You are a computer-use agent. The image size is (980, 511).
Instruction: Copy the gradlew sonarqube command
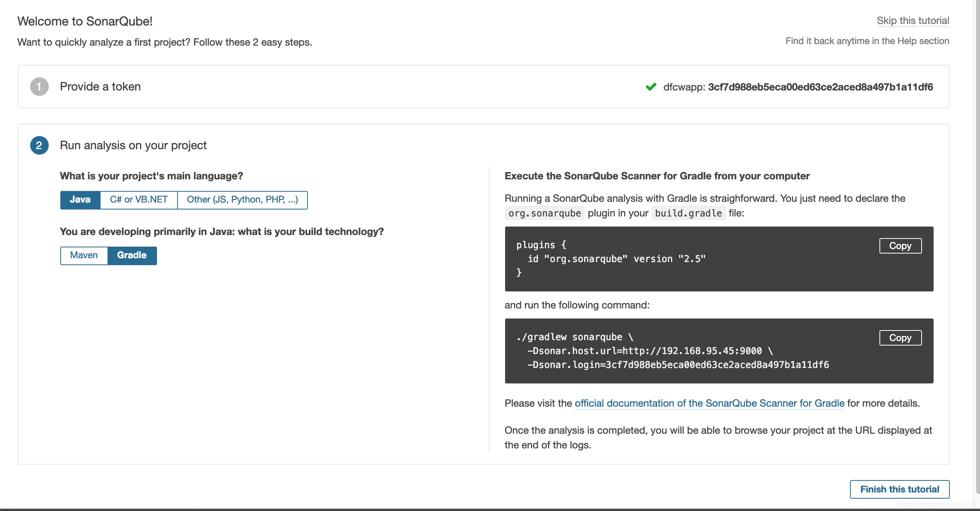pyautogui.click(x=900, y=338)
